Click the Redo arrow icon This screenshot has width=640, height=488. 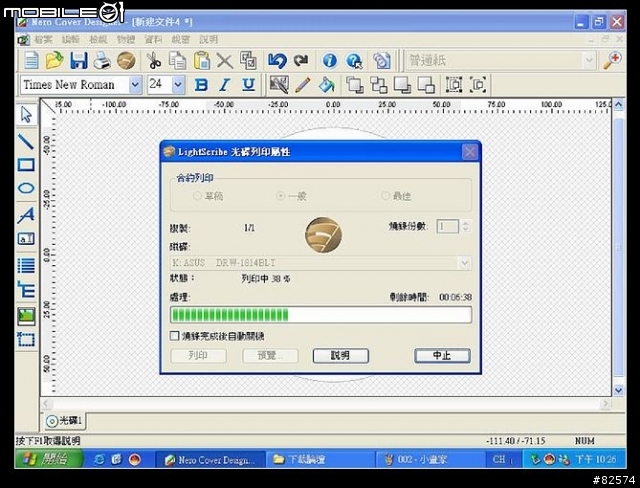coord(301,60)
